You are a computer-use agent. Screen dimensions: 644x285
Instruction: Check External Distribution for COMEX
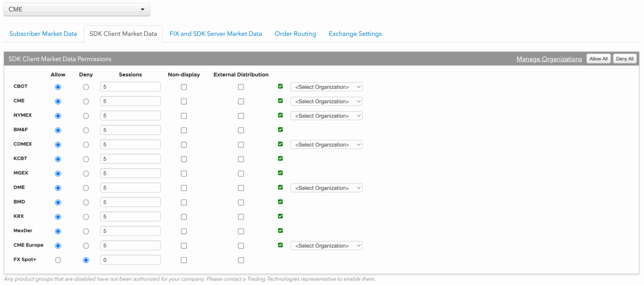241,145
